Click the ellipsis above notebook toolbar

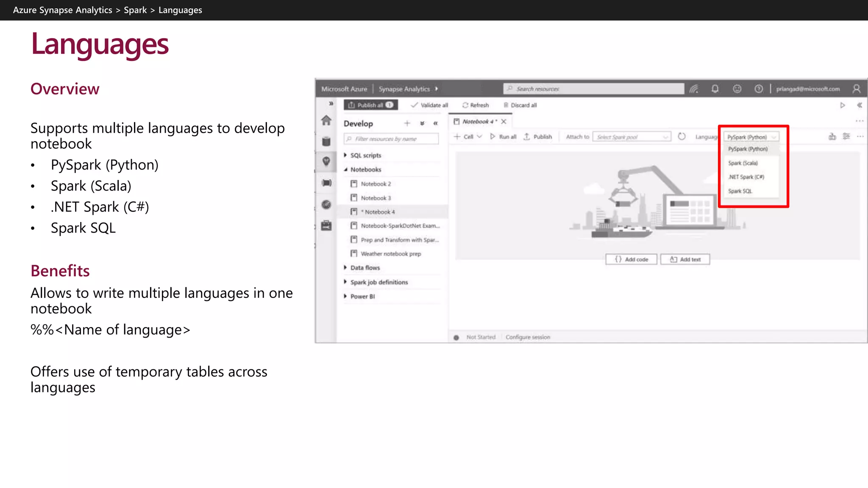click(860, 121)
